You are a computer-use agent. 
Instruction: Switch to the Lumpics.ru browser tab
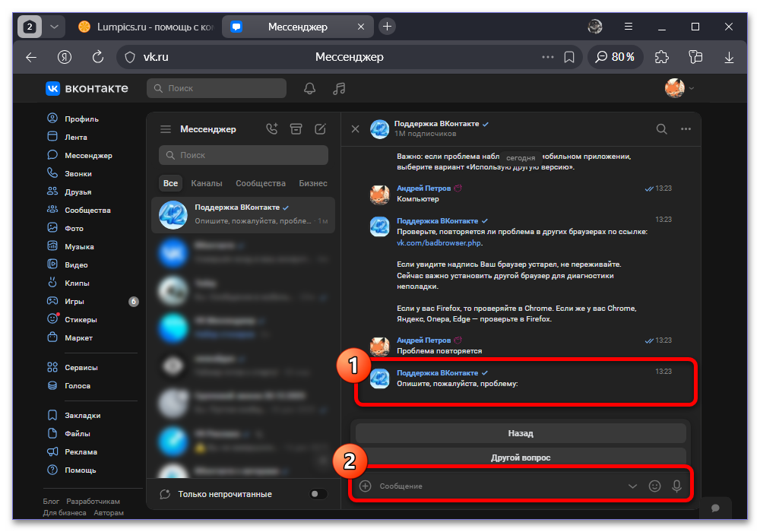147,27
